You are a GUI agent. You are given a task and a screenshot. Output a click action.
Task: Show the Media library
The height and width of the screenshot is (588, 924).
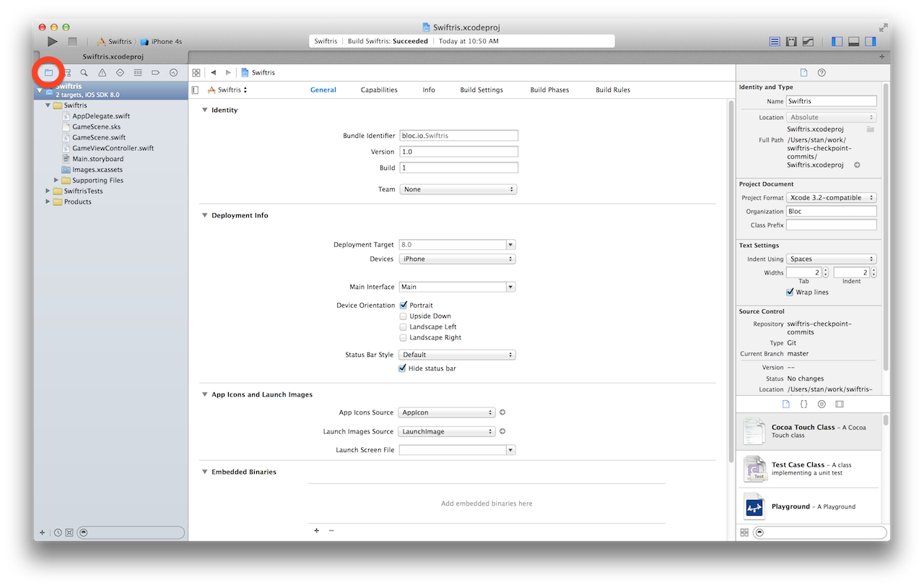pos(840,405)
